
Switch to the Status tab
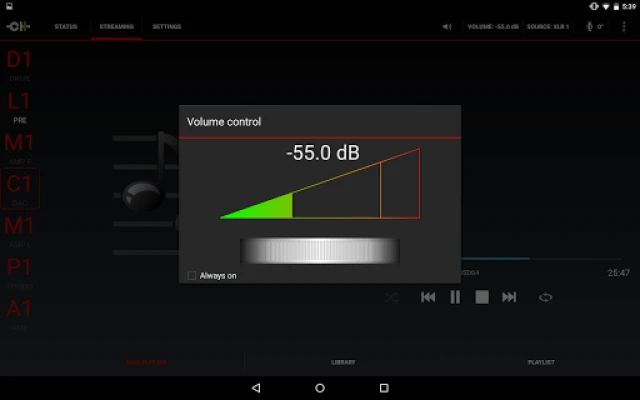point(66,26)
